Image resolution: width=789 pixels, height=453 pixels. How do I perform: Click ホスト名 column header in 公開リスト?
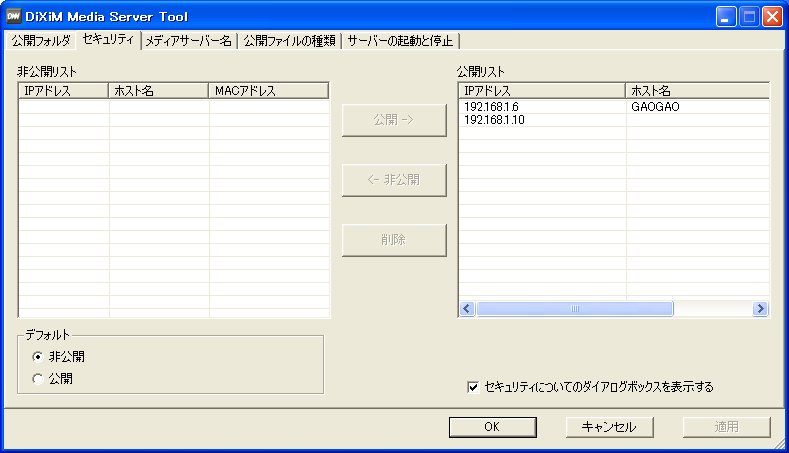click(x=697, y=91)
